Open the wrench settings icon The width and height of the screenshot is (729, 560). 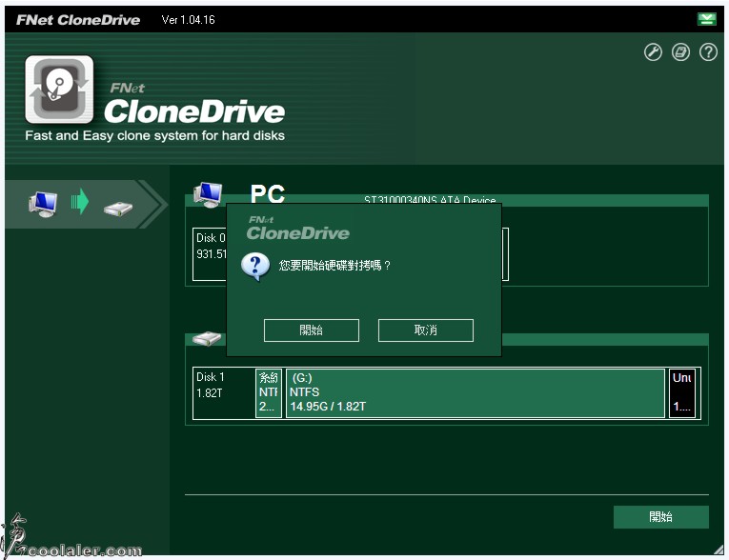click(x=653, y=52)
